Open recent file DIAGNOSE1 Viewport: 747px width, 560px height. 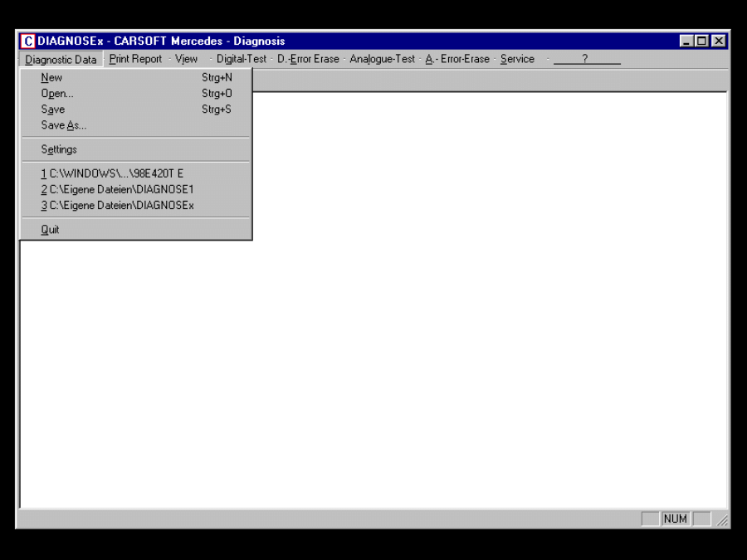point(117,190)
